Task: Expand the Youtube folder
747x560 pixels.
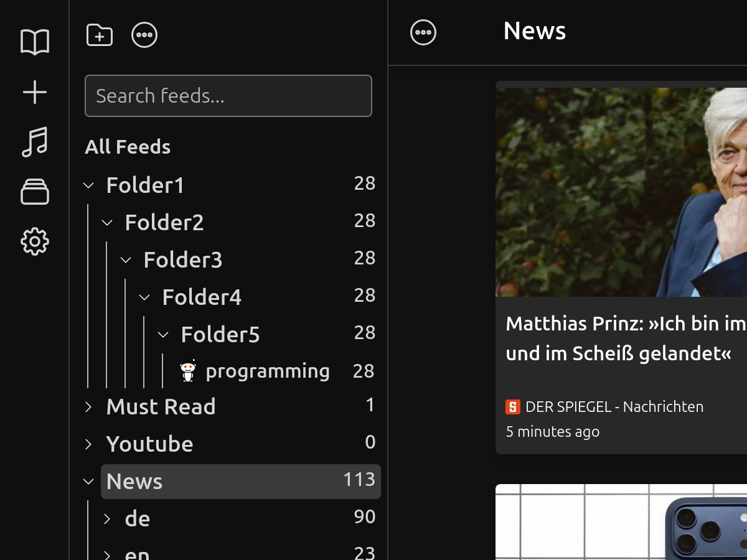Action: point(88,444)
